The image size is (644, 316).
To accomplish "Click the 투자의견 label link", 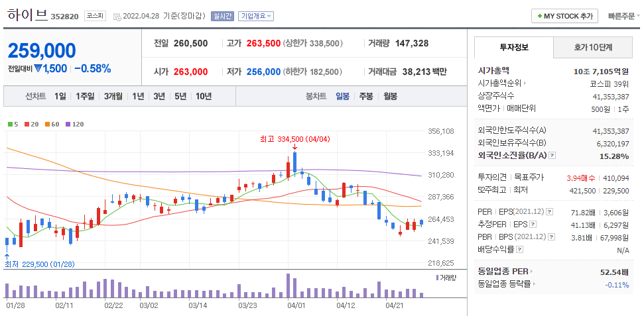I will (491, 178).
